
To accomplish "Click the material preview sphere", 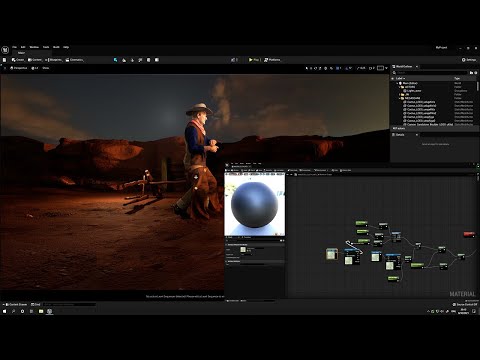I will point(254,205).
